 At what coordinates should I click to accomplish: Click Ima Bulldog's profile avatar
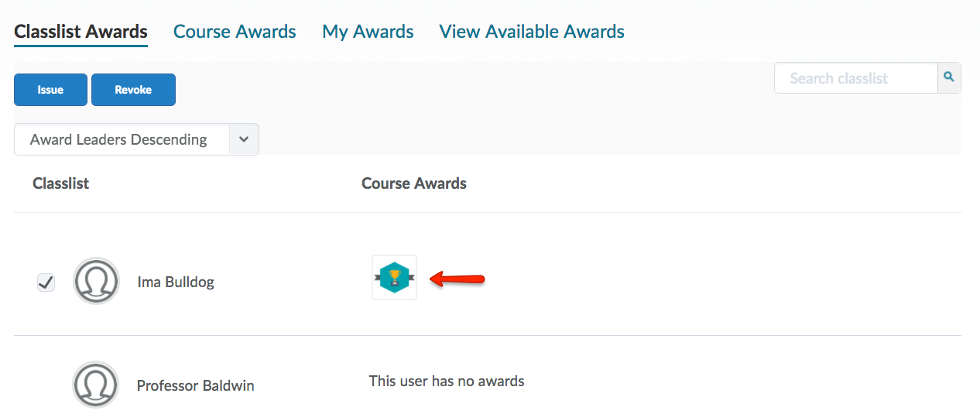coord(96,281)
